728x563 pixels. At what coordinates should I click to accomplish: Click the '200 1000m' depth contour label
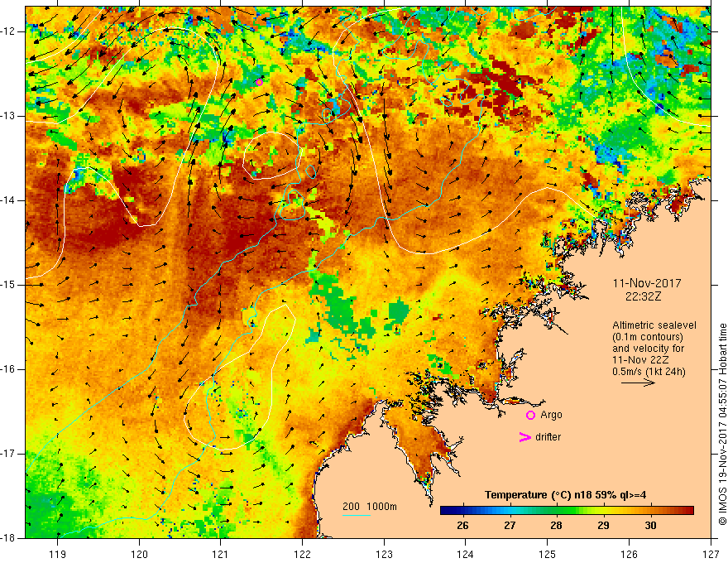[x=370, y=507]
